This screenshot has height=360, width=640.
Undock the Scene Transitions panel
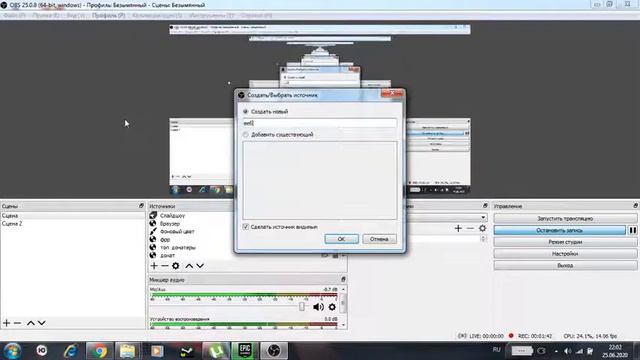tap(485, 206)
